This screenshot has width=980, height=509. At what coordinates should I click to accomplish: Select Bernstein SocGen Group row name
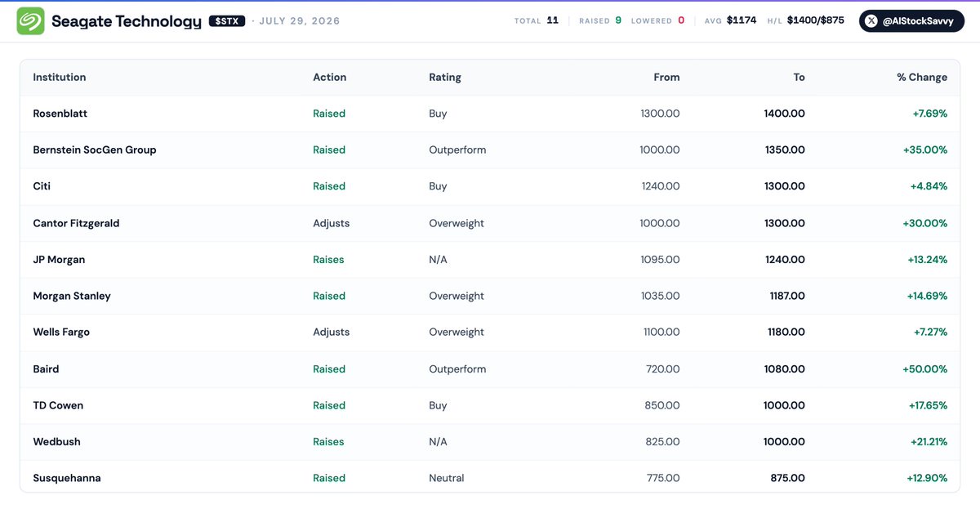coord(95,150)
